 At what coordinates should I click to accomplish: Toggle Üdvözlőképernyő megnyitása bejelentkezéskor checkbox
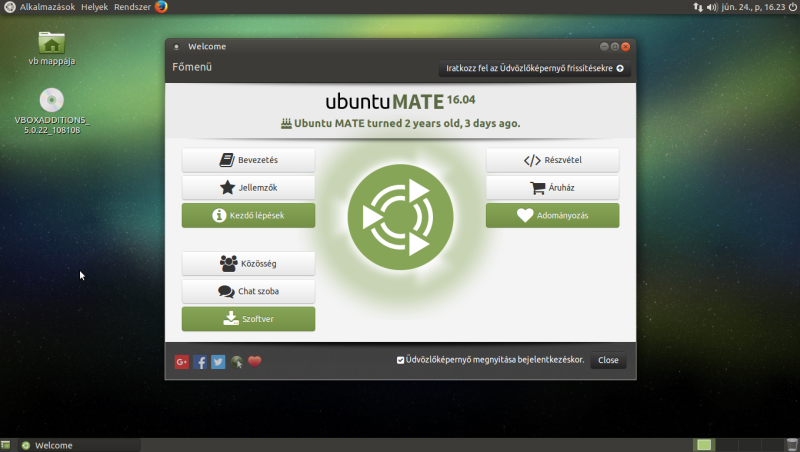point(401,360)
